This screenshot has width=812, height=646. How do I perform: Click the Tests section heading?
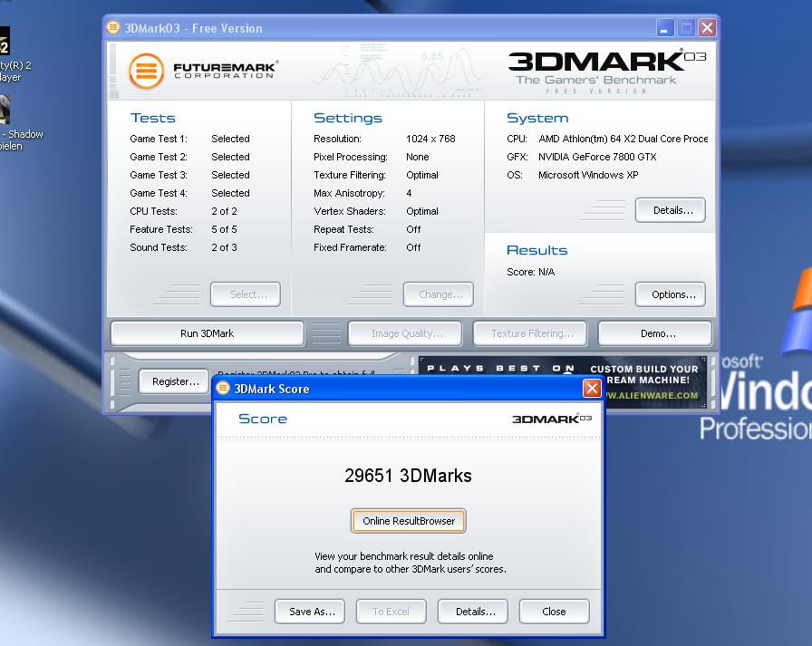(153, 118)
